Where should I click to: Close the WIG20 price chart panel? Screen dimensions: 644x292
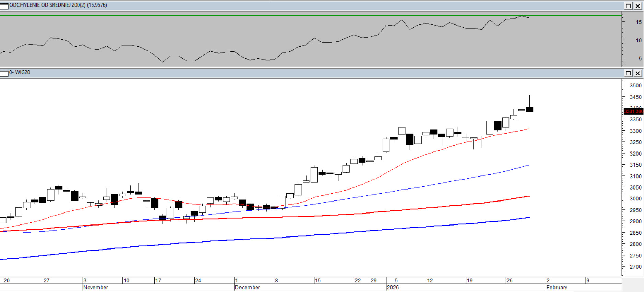[x=637, y=73]
